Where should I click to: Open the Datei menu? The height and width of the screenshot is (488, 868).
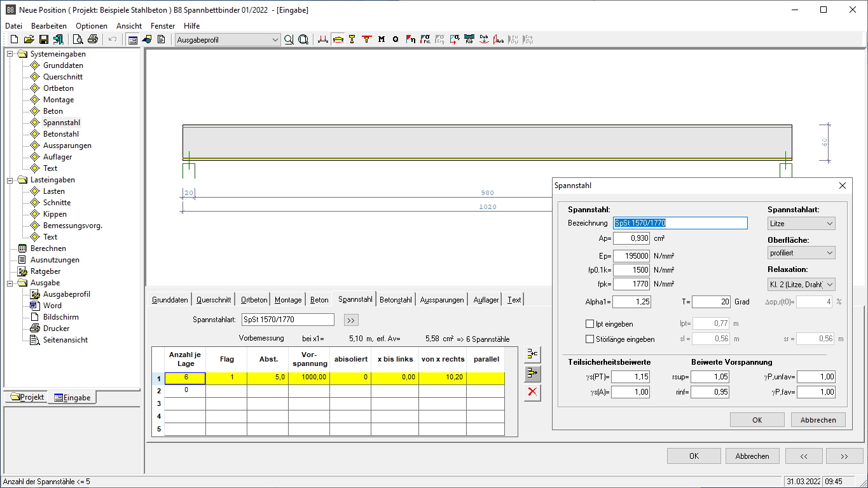[13, 26]
